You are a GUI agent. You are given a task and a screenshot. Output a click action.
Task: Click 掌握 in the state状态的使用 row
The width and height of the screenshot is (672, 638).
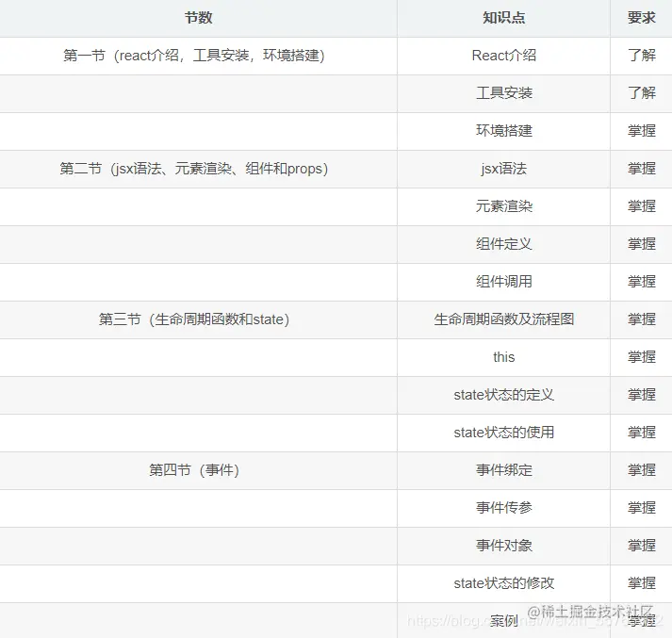pos(641,433)
